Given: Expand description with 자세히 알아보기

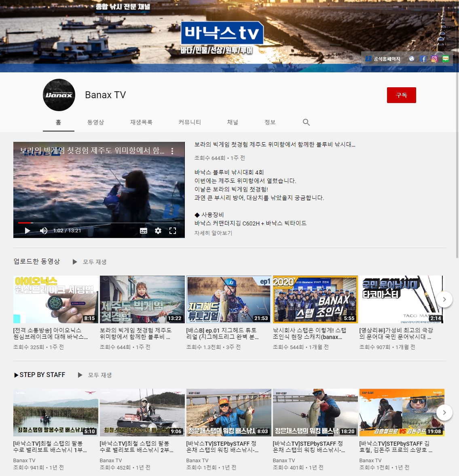Looking at the screenshot, I should (x=213, y=233).
